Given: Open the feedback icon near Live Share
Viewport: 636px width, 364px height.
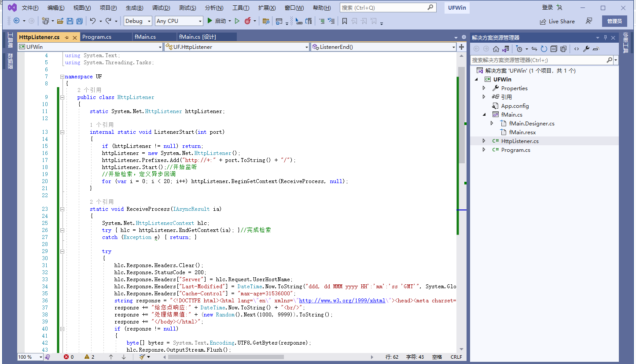Looking at the screenshot, I should pos(589,21).
